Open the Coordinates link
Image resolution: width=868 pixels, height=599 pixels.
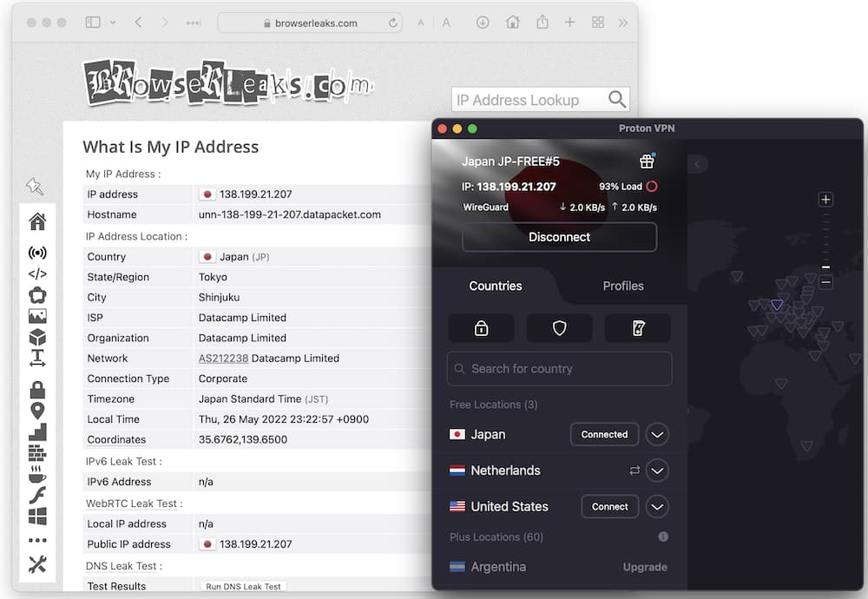coord(116,439)
